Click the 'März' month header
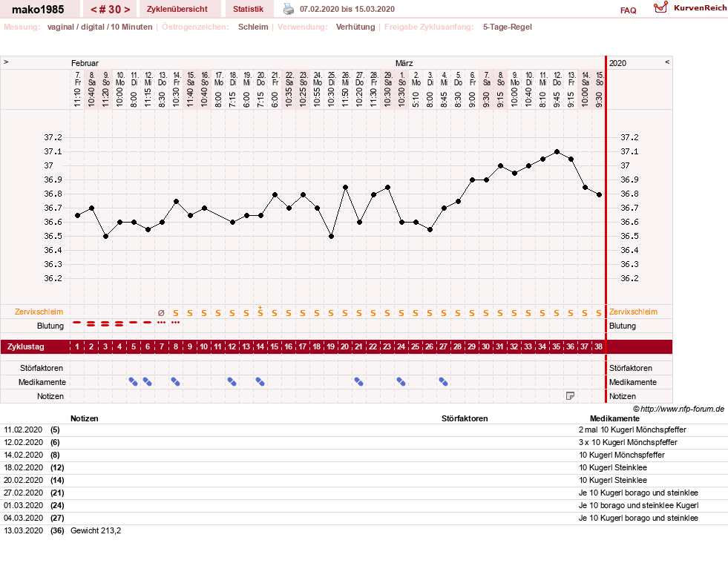 coord(404,63)
